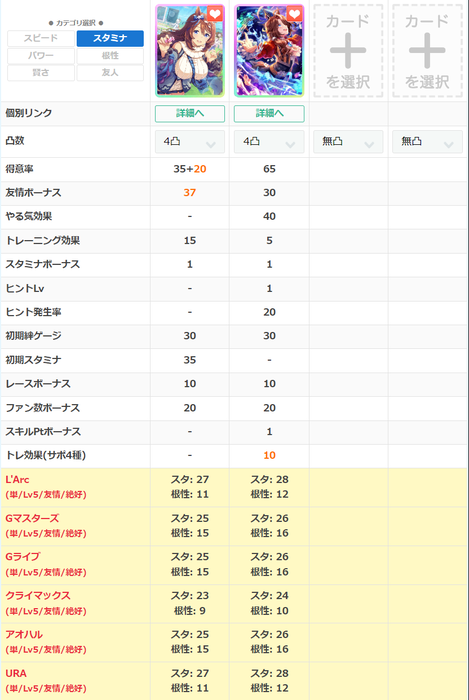
Task: Click the クライマックス scenario label
Action: (38, 596)
